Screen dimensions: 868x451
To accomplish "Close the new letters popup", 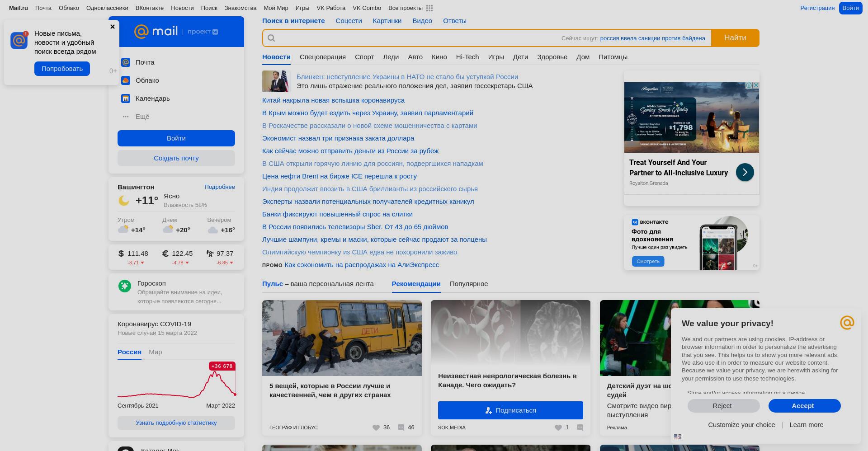I will tap(113, 27).
